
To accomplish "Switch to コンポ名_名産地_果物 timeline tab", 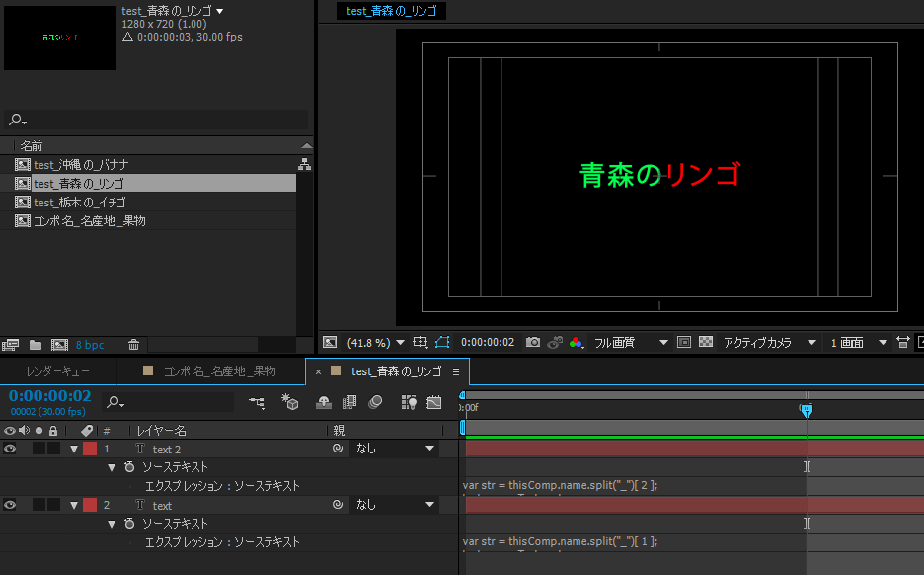I will (x=219, y=371).
